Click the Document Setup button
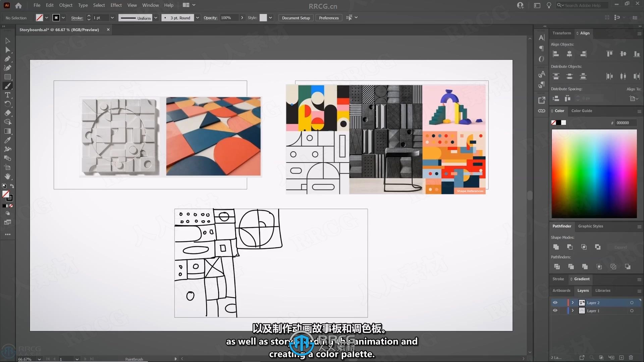644x362 pixels. (296, 17)
